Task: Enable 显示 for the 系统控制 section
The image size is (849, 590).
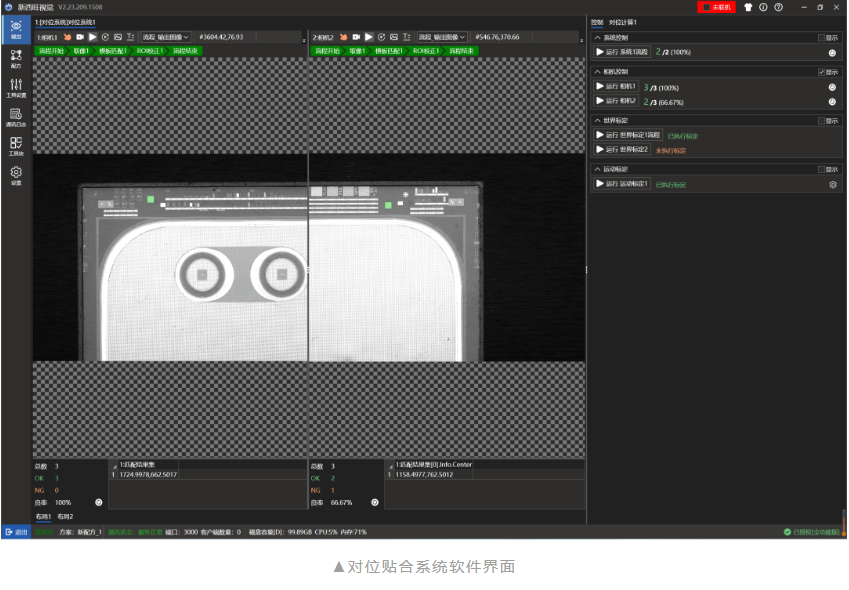Action: pyautogui.click(x=822, y=38)
